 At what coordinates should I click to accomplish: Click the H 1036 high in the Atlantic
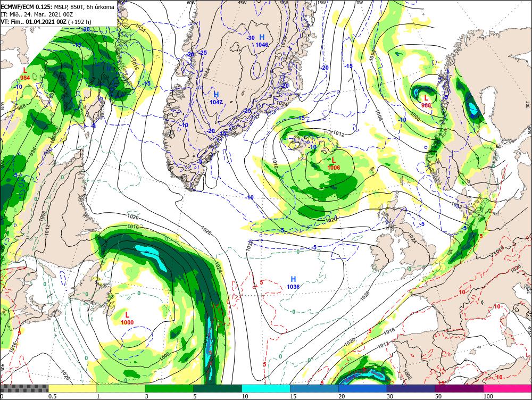(293, 282)
